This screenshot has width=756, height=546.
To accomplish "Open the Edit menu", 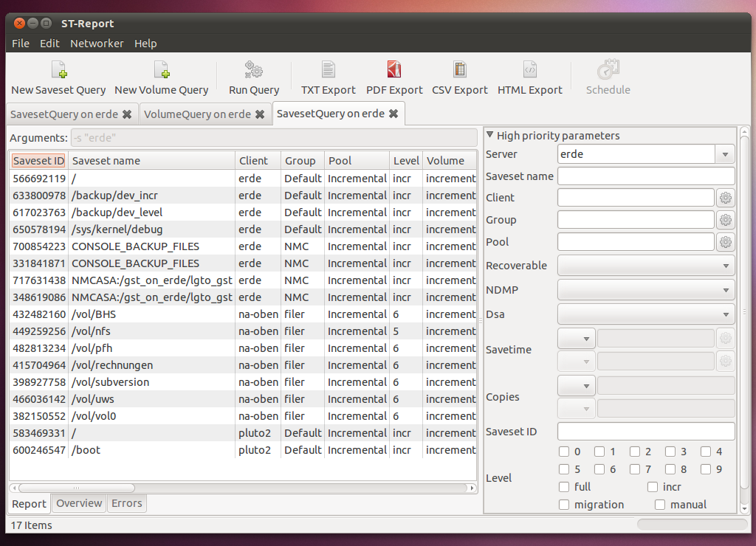I will point(49,44).
